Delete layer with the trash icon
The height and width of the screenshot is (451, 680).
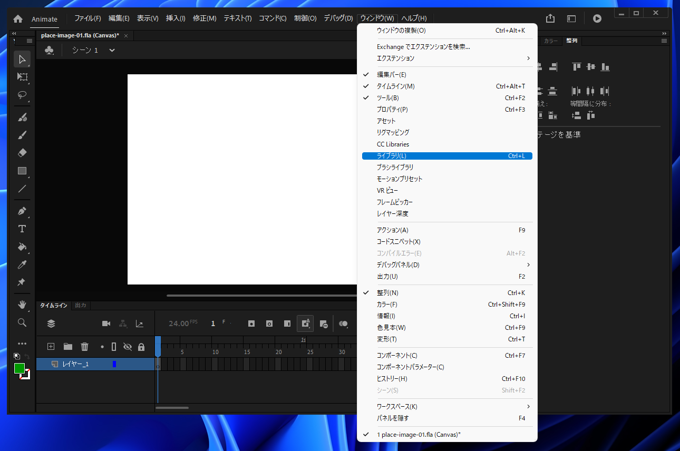click(x=85, y=346)
